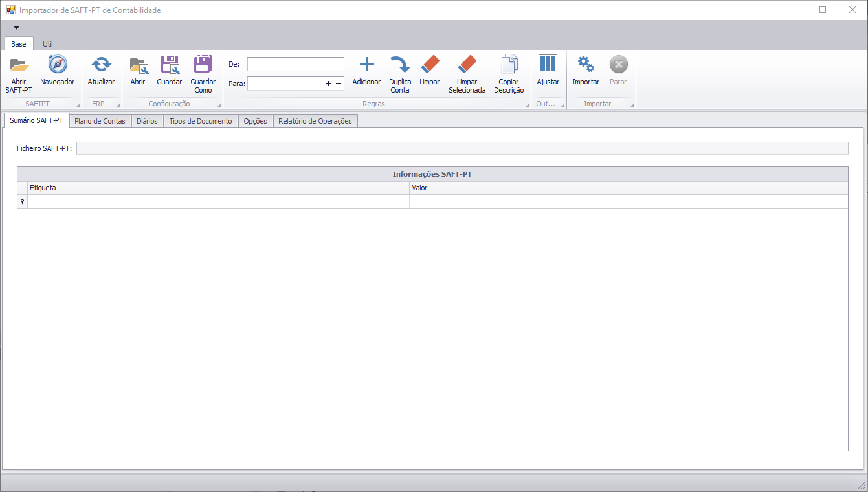
Task: Erase selected rule with Limpar Selecionada
Action: [467, 65]
